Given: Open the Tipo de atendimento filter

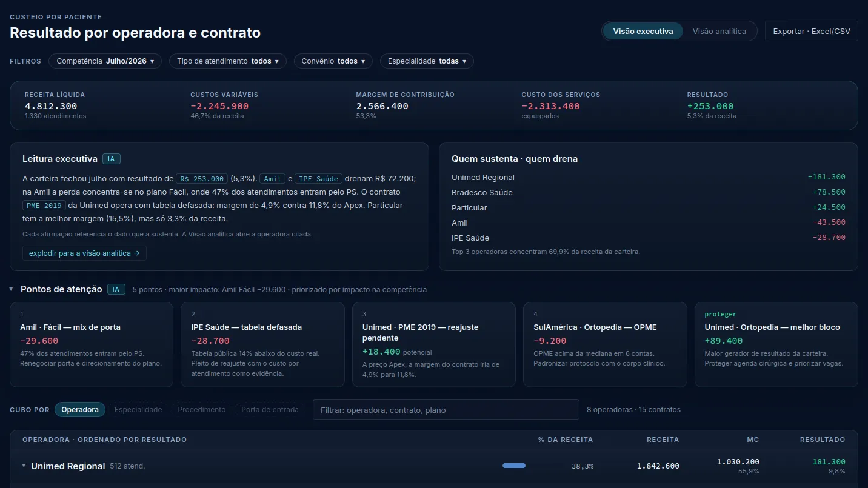Looking at the screenshot, I should pos(228,61).
